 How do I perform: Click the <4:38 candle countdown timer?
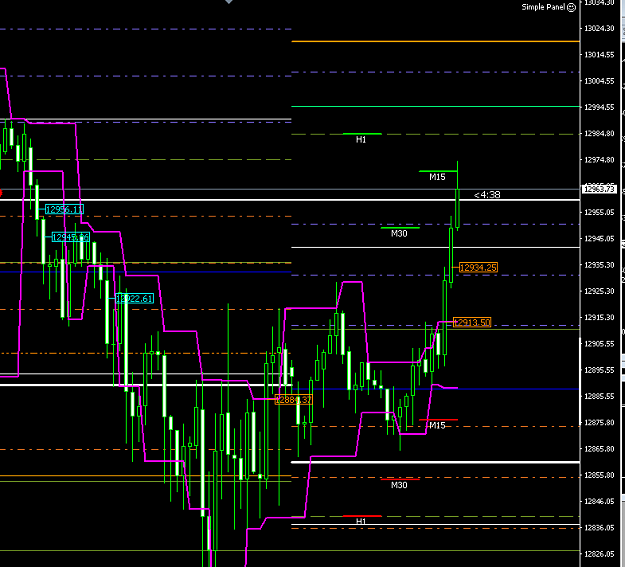tap(487, 195)
